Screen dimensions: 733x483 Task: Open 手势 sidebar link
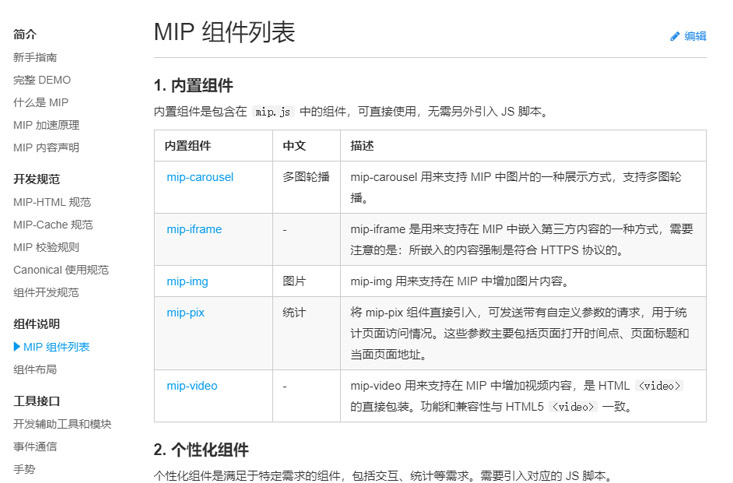coord(24,469)
